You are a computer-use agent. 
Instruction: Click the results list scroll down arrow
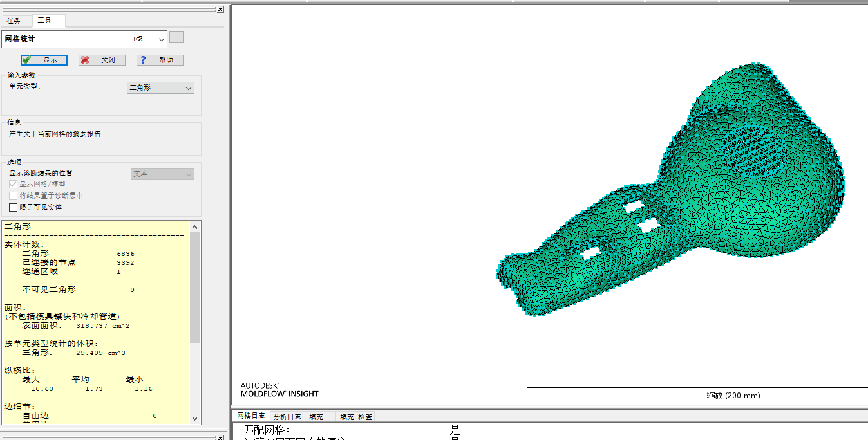[x=195, y=419]
